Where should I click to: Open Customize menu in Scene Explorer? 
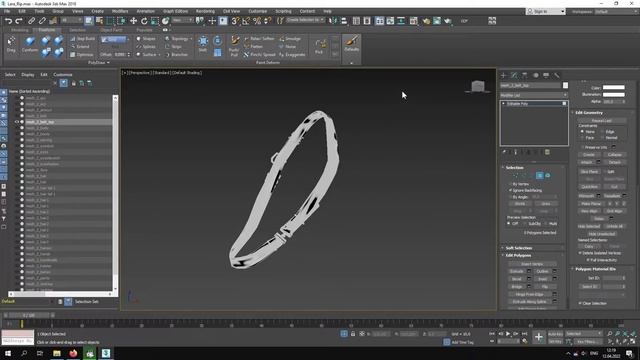tap(63, 75)
